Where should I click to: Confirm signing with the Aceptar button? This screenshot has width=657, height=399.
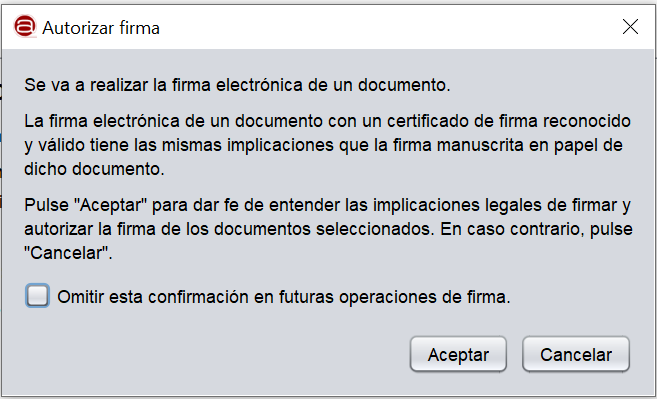pyautogui.click(x=458, y=354)
